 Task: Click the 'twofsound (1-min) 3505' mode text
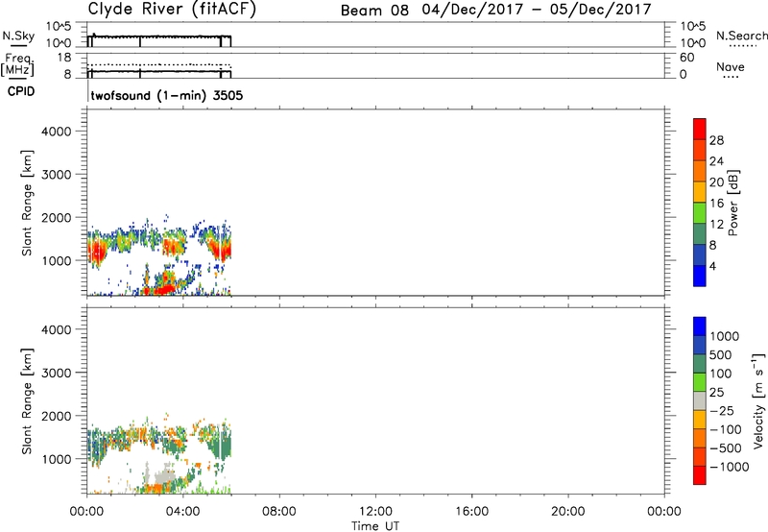pos(166,95)
